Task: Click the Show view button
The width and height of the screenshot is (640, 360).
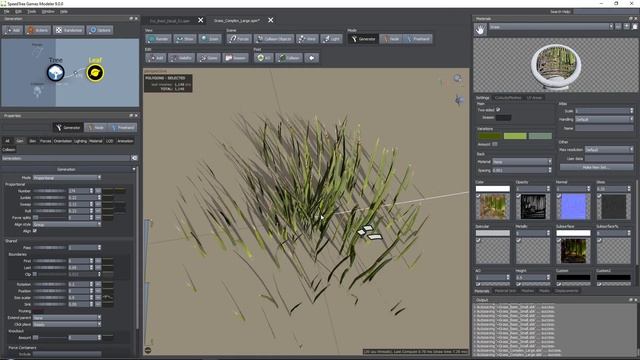Action: click(185, 39)
